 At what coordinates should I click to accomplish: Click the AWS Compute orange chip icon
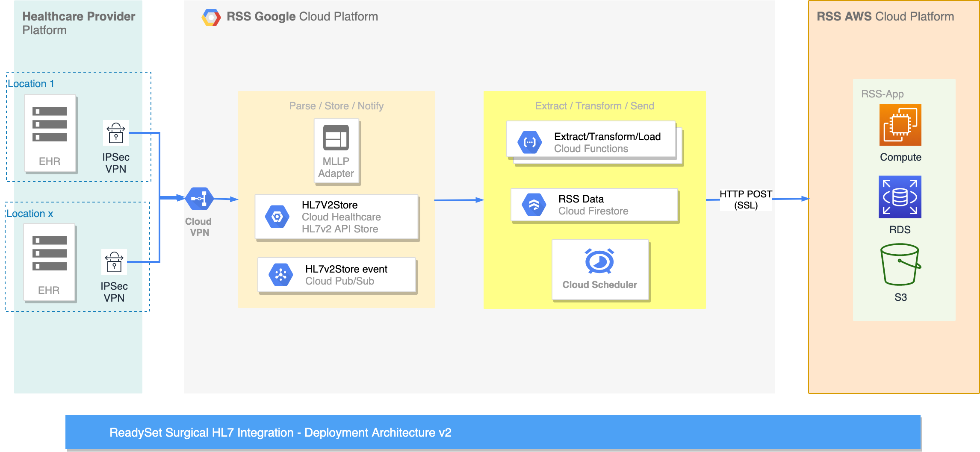click(900, 125)
